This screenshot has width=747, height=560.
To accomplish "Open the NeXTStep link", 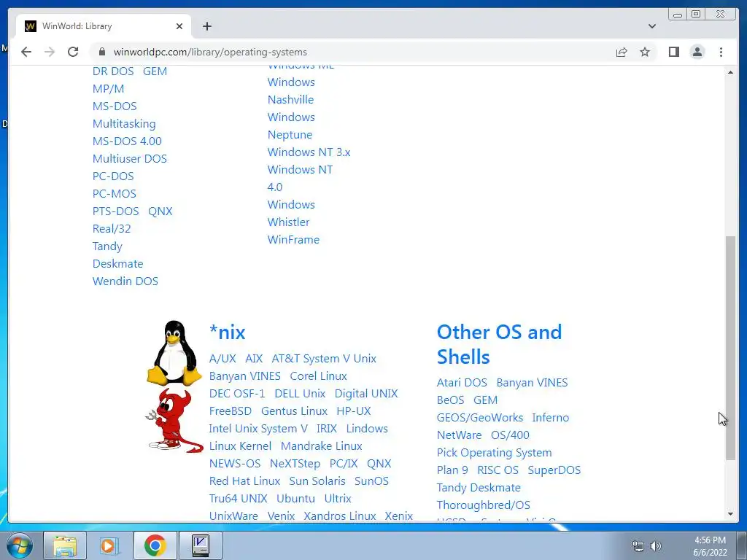I will (295, 463).
